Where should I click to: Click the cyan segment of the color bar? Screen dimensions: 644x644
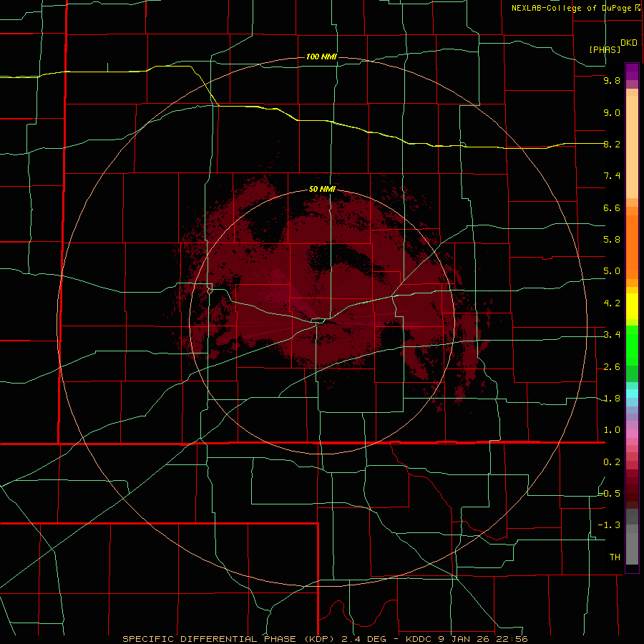pyautogui.click(x=632, y=394)
